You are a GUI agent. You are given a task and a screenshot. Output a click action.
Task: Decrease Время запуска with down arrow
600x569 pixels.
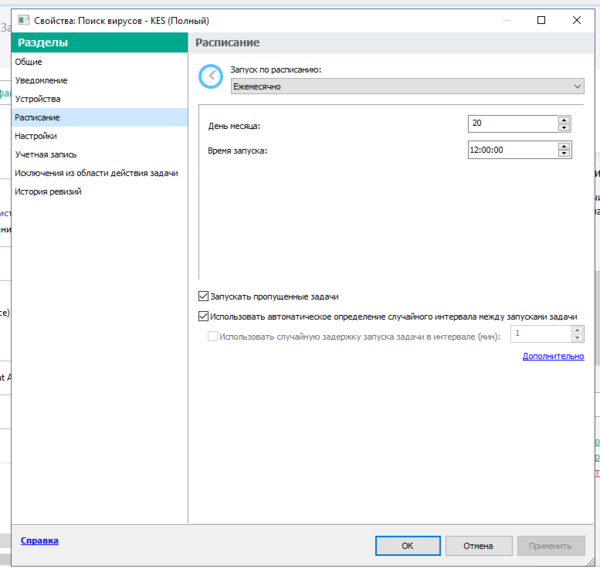564,153
